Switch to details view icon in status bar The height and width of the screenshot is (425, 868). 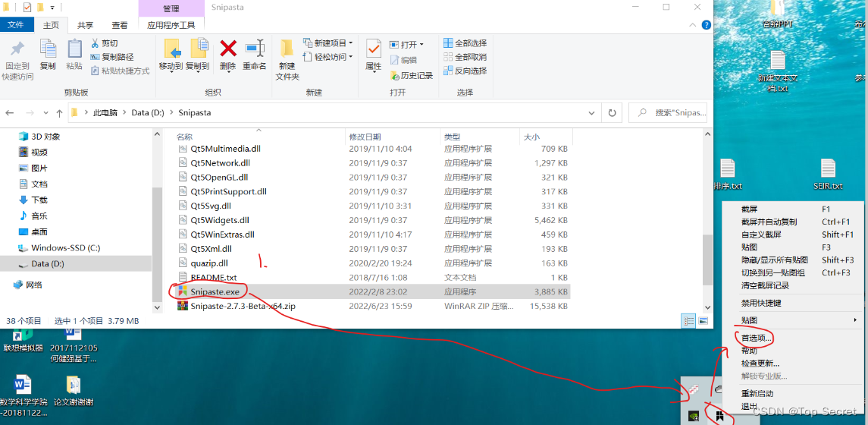[689, 320]
